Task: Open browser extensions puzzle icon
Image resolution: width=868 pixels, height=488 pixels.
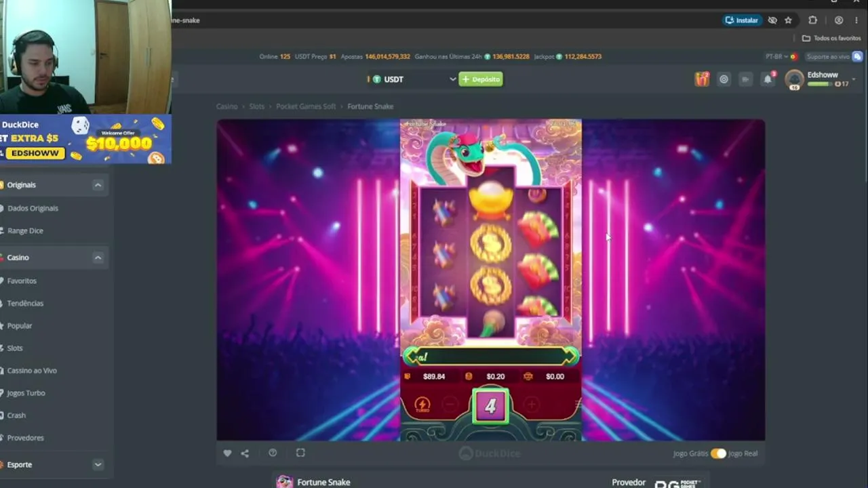Action: tap(812, 20)
